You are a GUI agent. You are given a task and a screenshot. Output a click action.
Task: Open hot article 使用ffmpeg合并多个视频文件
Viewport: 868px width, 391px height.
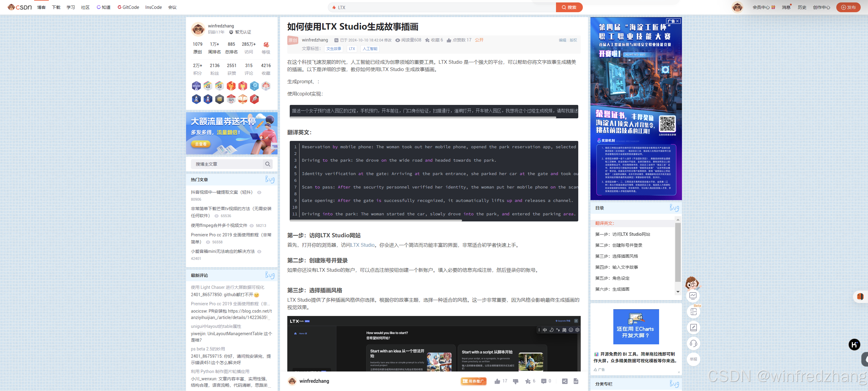pos(219,225)
